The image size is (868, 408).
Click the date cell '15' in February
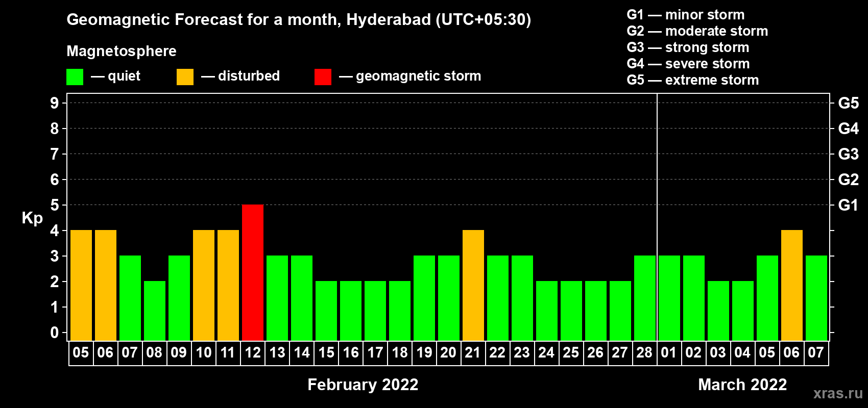pos(326,353)
